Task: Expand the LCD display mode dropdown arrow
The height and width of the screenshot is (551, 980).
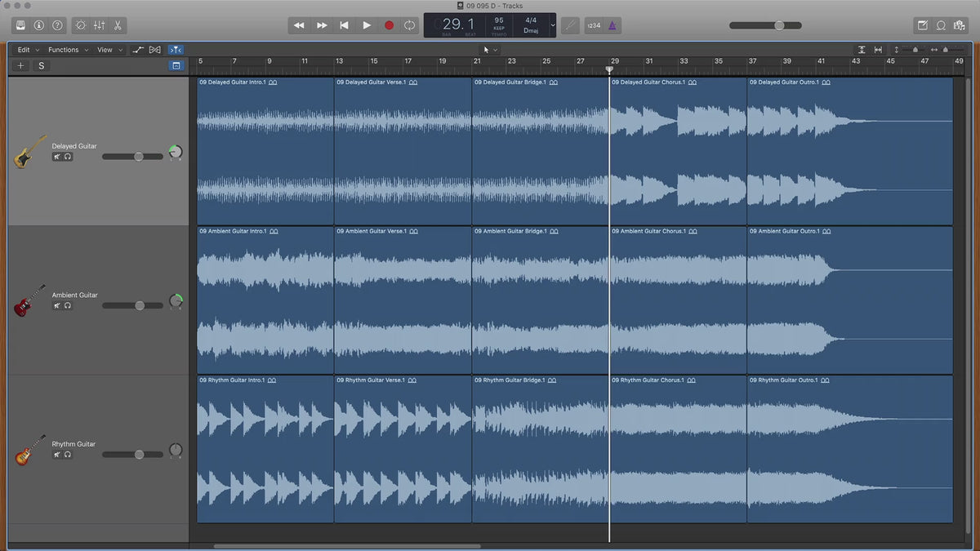Action: click(x=553, y=25)
